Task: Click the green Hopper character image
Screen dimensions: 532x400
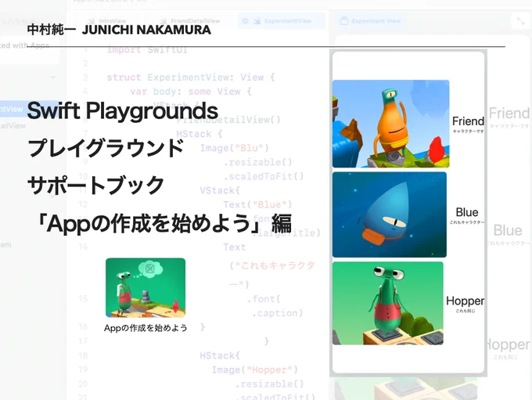Action: pos(388,303)
